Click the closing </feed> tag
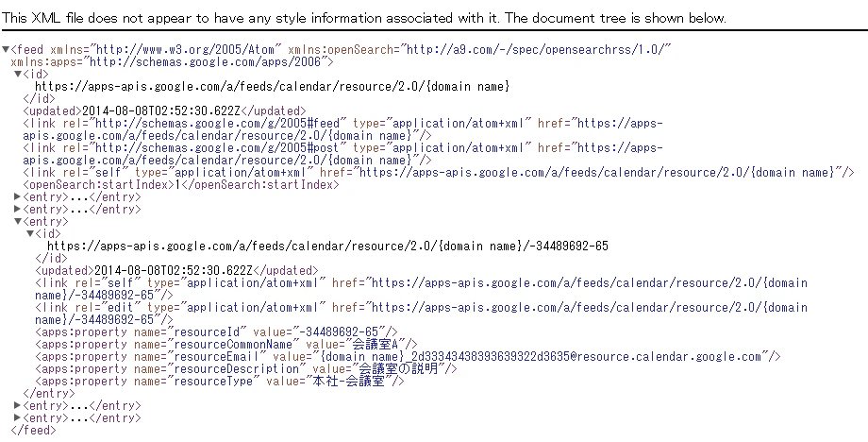Screen dimensions: 868x442 pyautogui.click(x=33, y=431)
